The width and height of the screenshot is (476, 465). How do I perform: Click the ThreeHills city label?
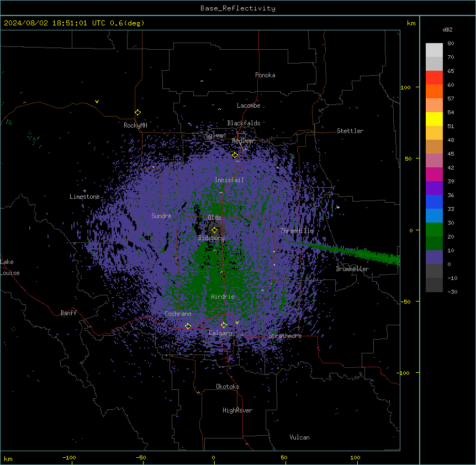pos(297,231)
